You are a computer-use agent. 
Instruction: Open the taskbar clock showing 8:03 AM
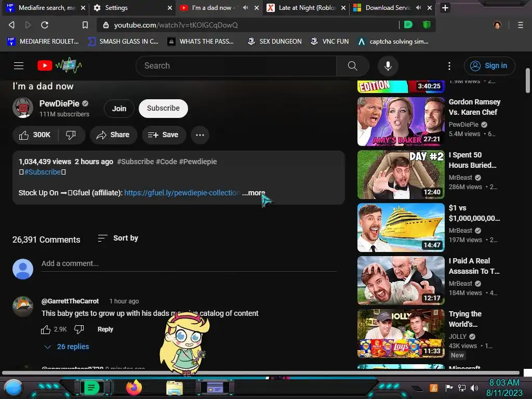tap(504, 388)
